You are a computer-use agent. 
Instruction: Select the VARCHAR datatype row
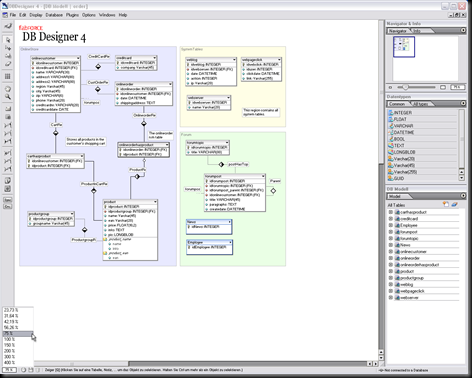(422, 126)
